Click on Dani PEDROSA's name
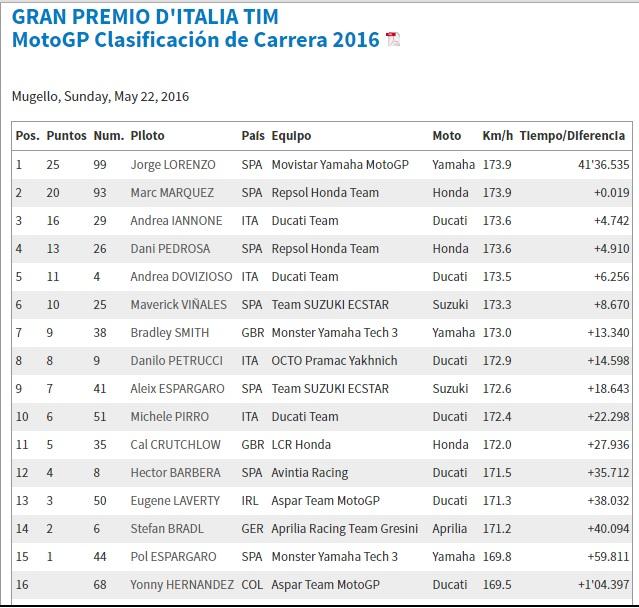 click(168, 248)
